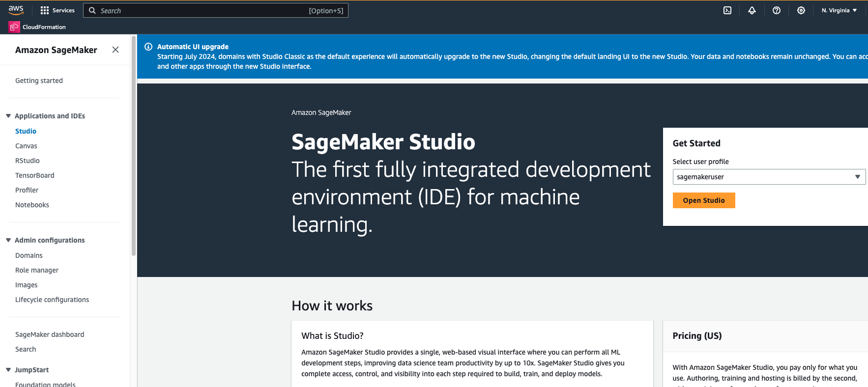The image size is (868, 387).
Task: Open Images under Admin configurations
Action: click(26, 285)
